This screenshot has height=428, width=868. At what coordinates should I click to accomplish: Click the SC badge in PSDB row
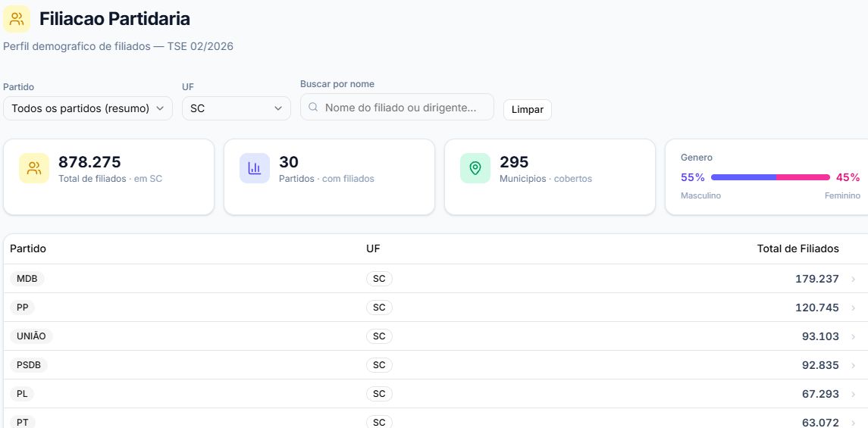pyautogui.click(x=379, y=365)
